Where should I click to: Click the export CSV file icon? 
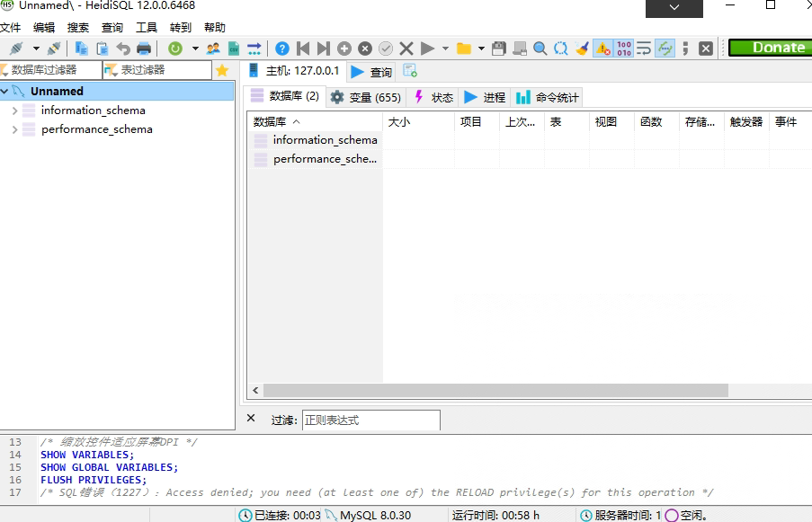(234, 49)
